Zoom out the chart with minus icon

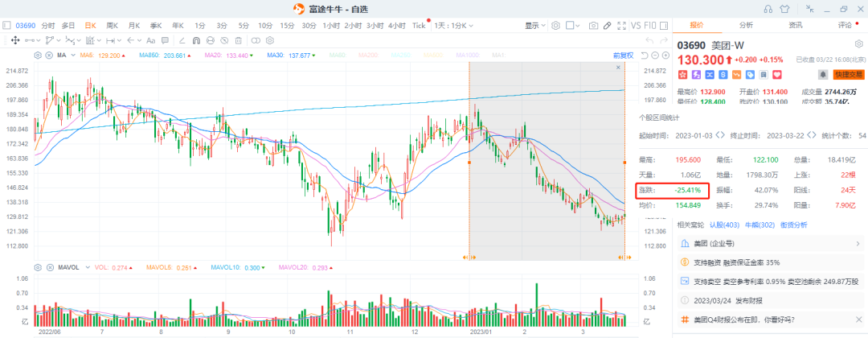point(655,56)
